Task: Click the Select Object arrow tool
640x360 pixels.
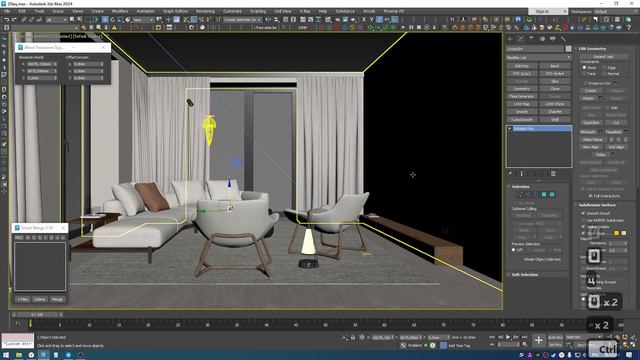Action: coord(72,20)
